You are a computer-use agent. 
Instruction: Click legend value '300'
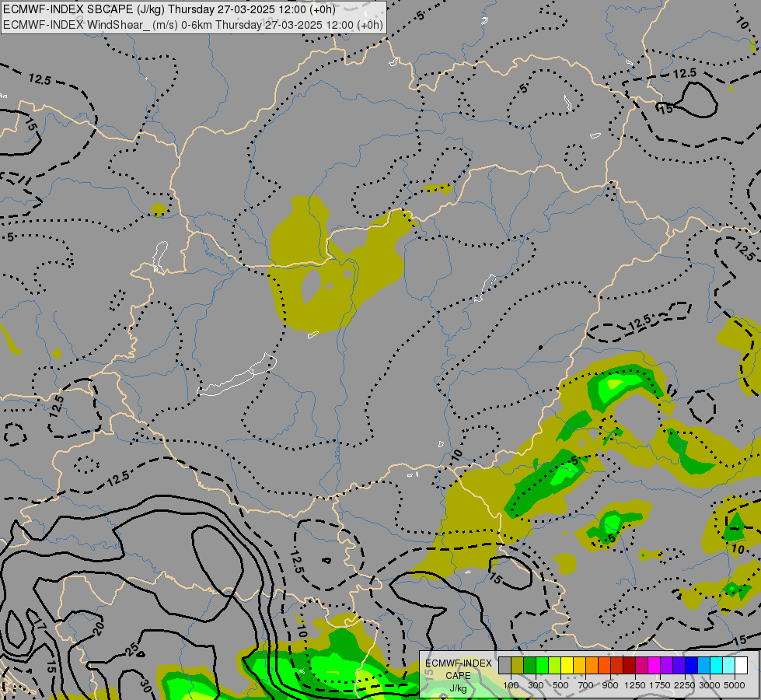(x=536, y=685)
